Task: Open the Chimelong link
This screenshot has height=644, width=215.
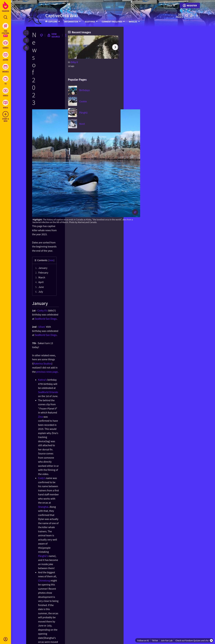Action: (x=44, y=580)
